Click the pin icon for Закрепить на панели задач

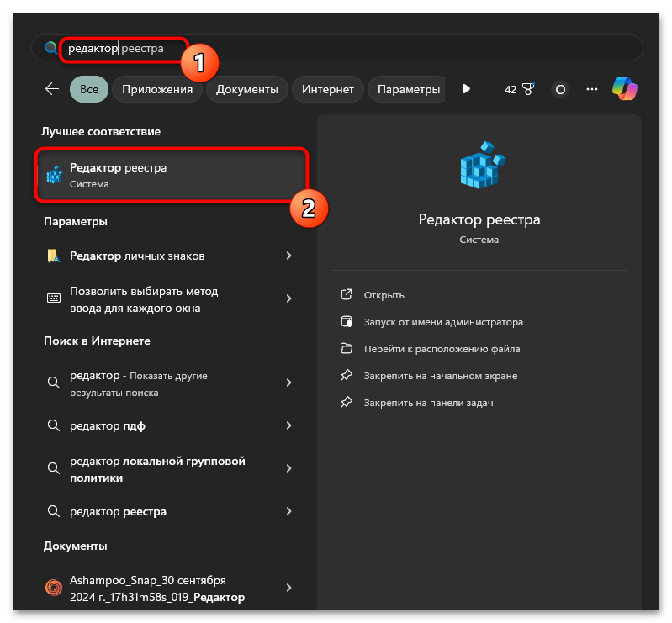click(x=347, y=403)
